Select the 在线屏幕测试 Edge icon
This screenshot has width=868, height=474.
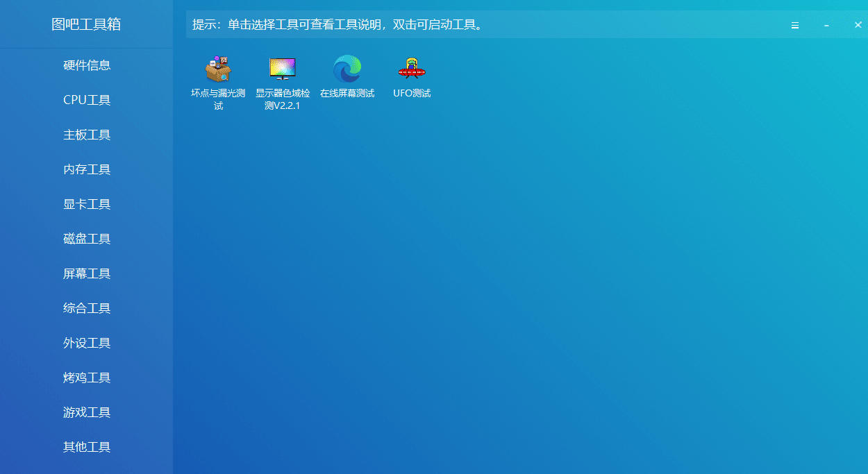pyautogui.click(x=347, y=69)
